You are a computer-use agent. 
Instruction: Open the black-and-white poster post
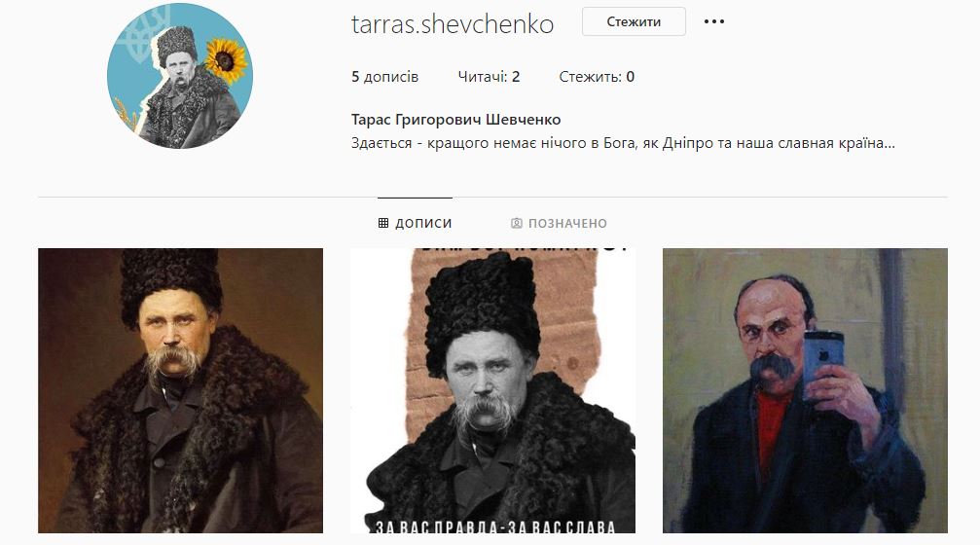click(492, 390)
